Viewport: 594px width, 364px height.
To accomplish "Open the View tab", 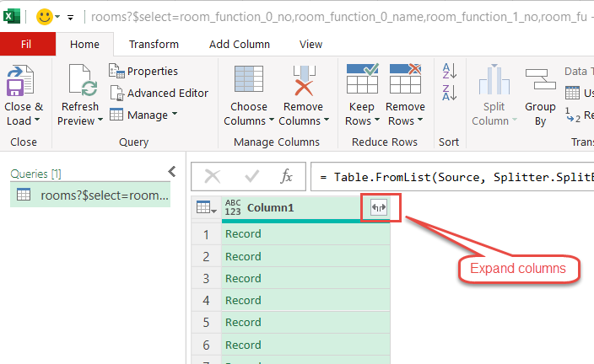I will point(310,44).
